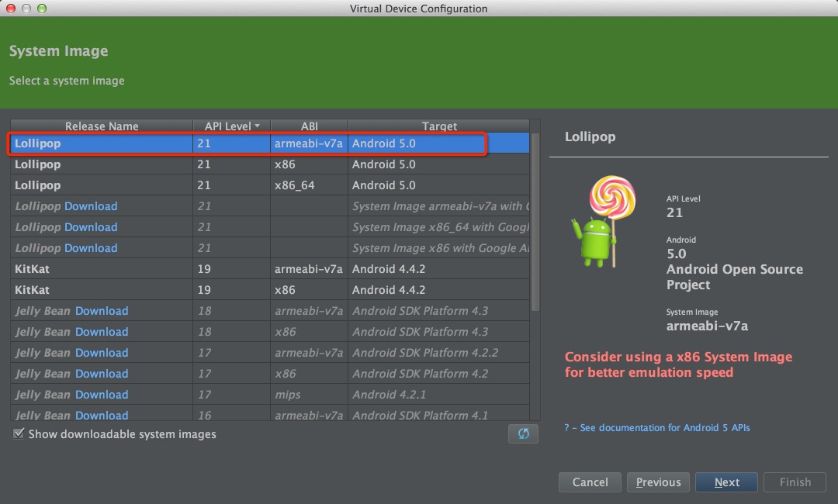Download Lollipop armeabi-v7a Google APIs image
838x504 pixels.
tap(91, 206)
